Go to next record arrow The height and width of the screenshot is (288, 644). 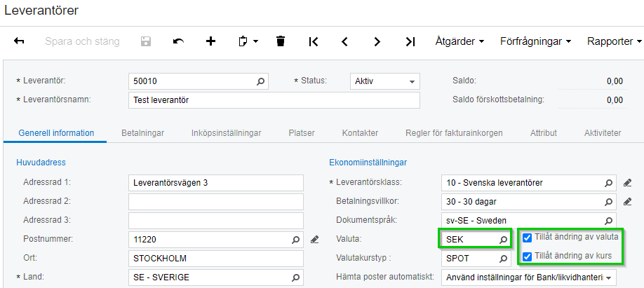377,41
